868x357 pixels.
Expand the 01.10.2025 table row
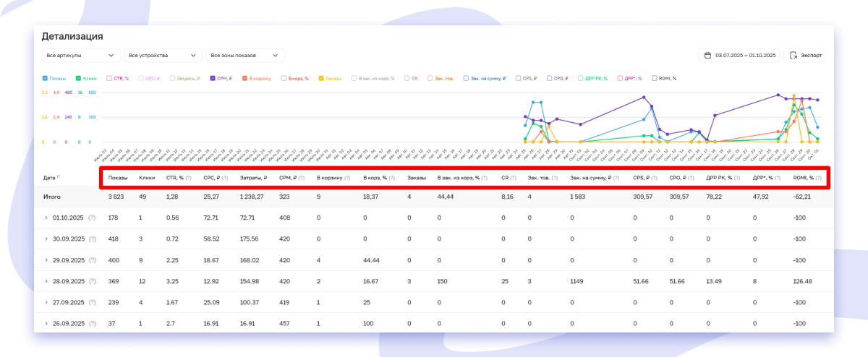[x=46, y=218]
